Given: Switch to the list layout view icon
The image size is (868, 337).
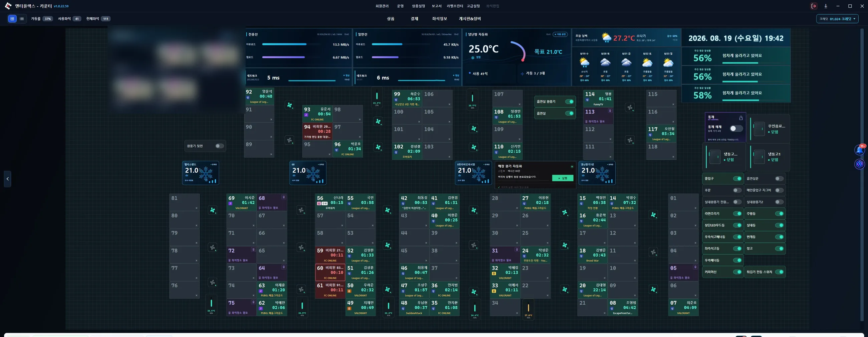Looking at the screenshot, I should click(22, 19).
